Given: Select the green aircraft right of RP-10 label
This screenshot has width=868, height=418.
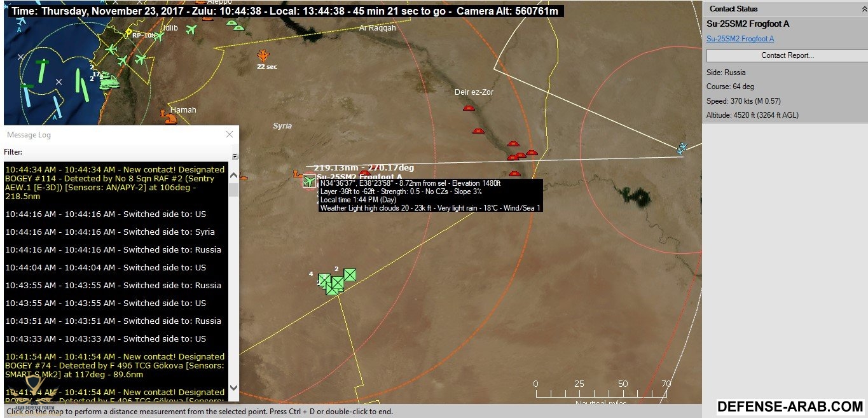Looking at the screenshot, I should pyautogui.click(x=158, y=36).
